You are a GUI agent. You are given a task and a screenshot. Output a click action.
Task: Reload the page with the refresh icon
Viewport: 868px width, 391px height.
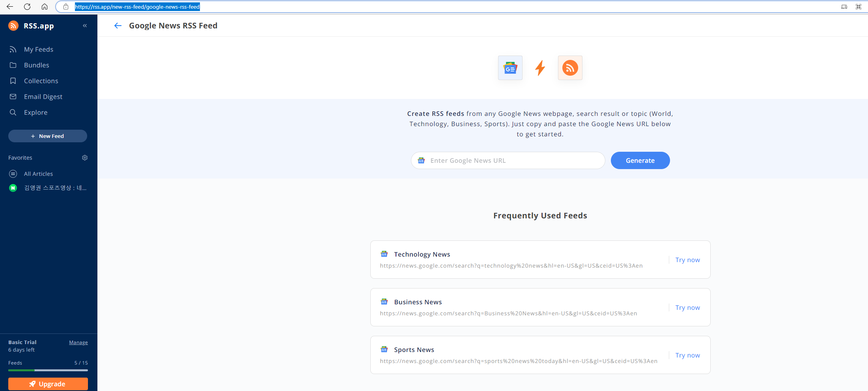click(27, 7)
